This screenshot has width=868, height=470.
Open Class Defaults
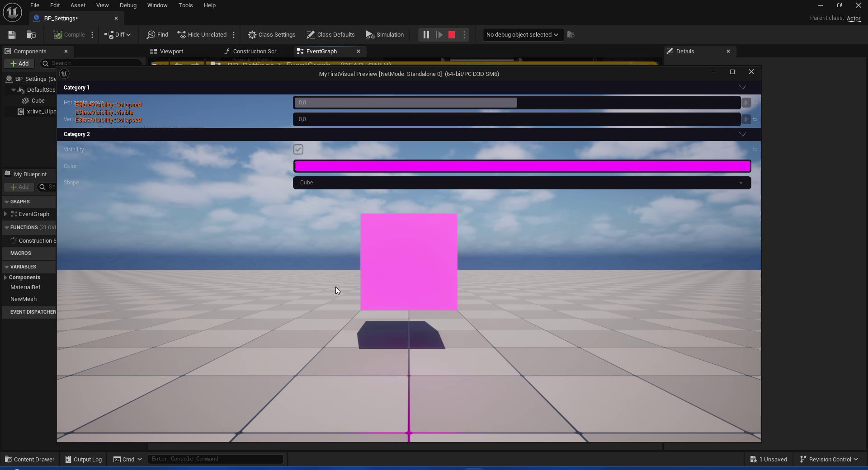coord(330,35)
